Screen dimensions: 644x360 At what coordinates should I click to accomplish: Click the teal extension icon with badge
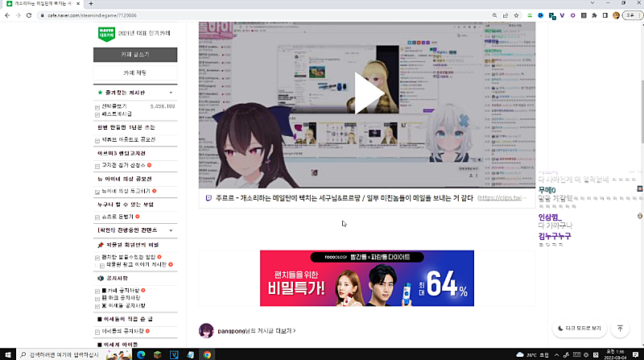coord(552,16)
